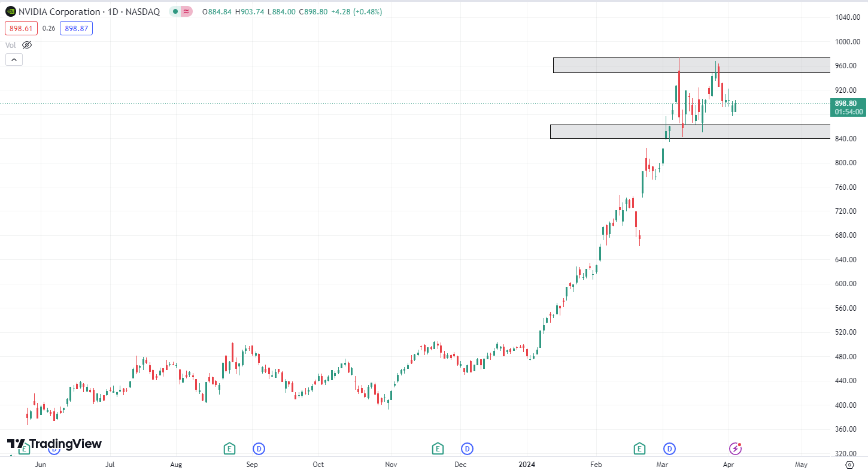
Task: Click the green market status dot
Action: [x=174, y=11]
